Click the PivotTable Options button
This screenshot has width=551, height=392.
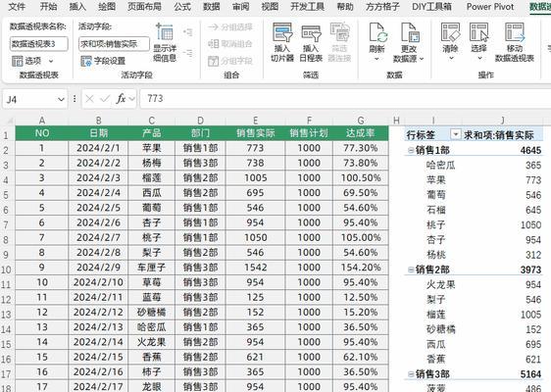[x=26, y=61]
